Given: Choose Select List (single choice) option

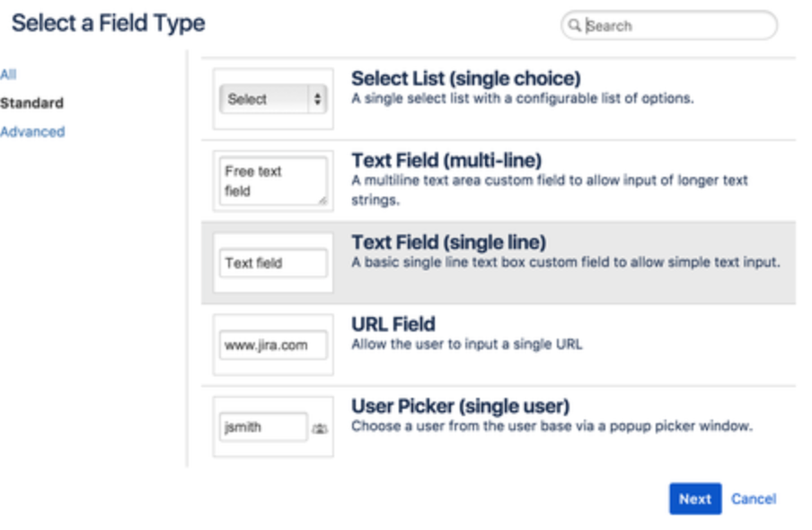Looking at the screenshot, I should coord(465,79).
